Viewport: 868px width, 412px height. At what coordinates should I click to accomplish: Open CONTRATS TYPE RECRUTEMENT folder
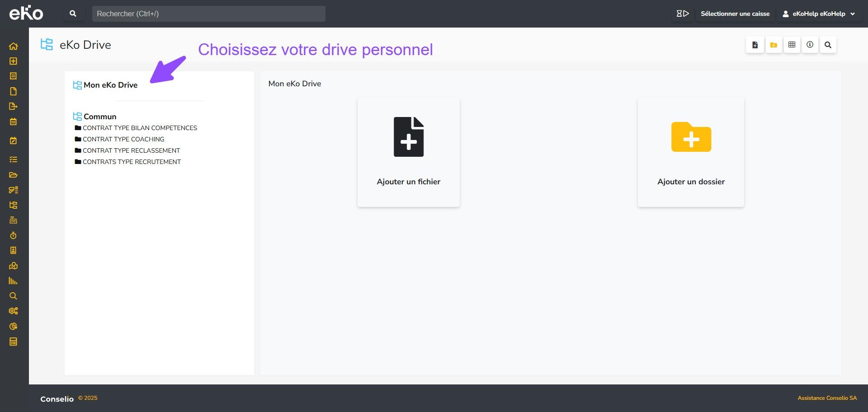[132, 162]
